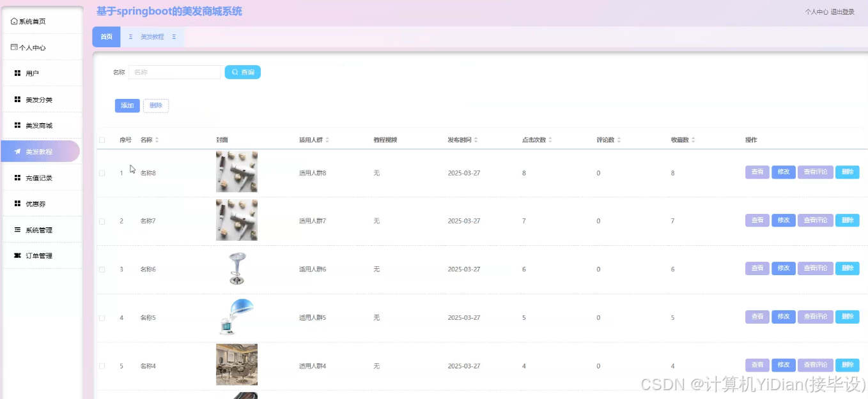
Task: Click the grid icon next to 用户
Action: click(17, 73)
